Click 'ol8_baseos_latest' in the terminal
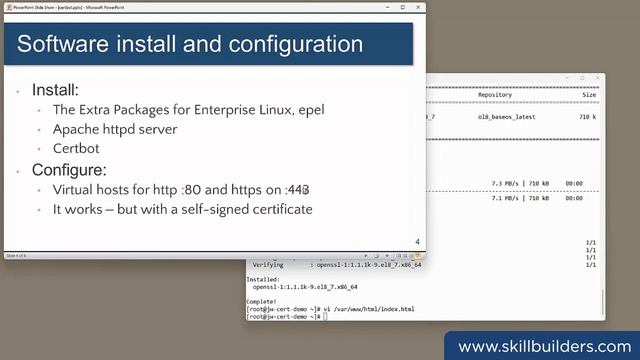The image size is (640, 360). tap(507, 117)
